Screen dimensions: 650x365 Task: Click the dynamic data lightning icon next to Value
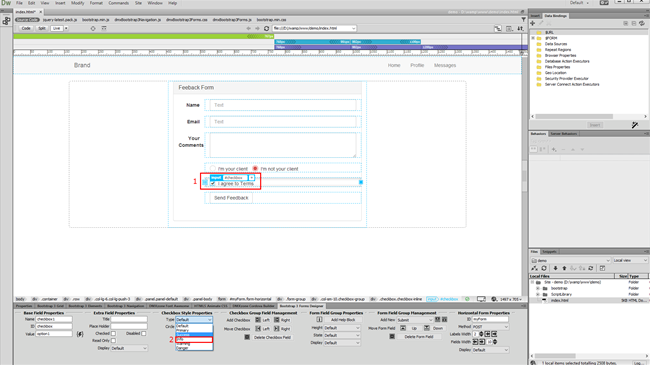click(80, 334)
